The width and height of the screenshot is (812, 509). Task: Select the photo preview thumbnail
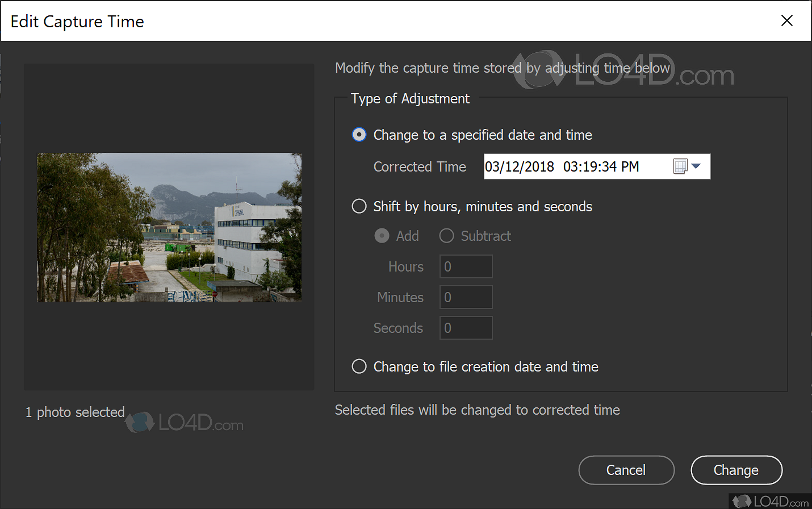tap(169, 227)
